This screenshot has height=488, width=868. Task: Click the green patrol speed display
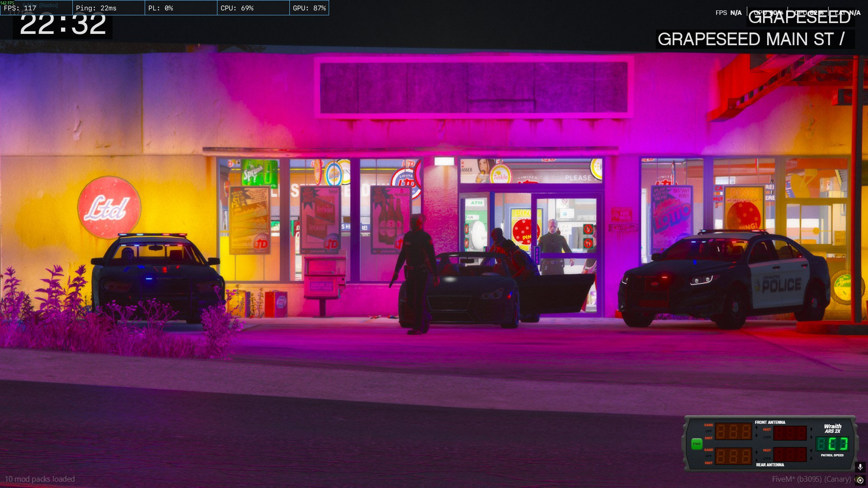[x=832, y=444]
